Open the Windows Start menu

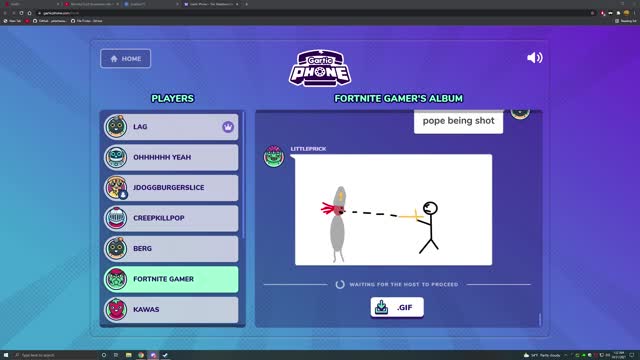click(x=6, y=355)
